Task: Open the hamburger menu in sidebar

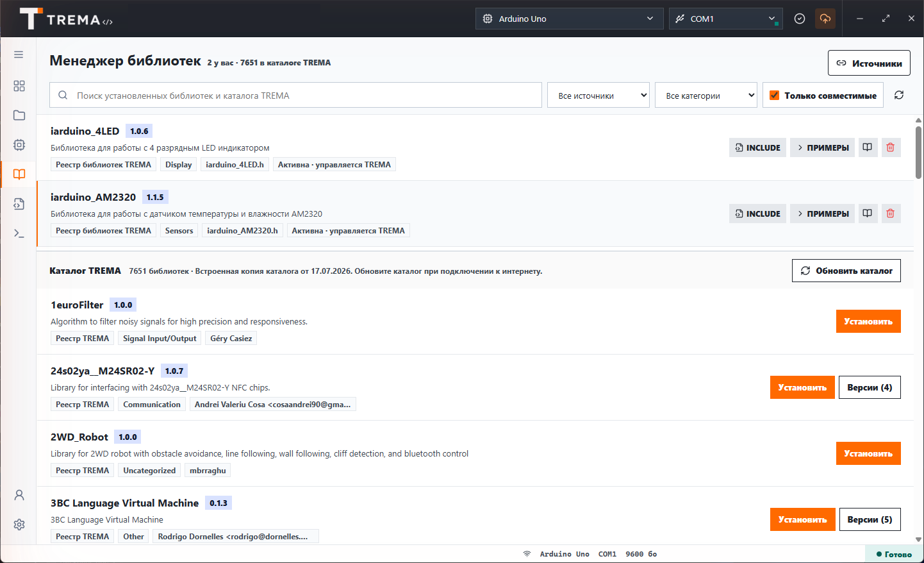Action: pyautogui.click(x=19, y=55)
